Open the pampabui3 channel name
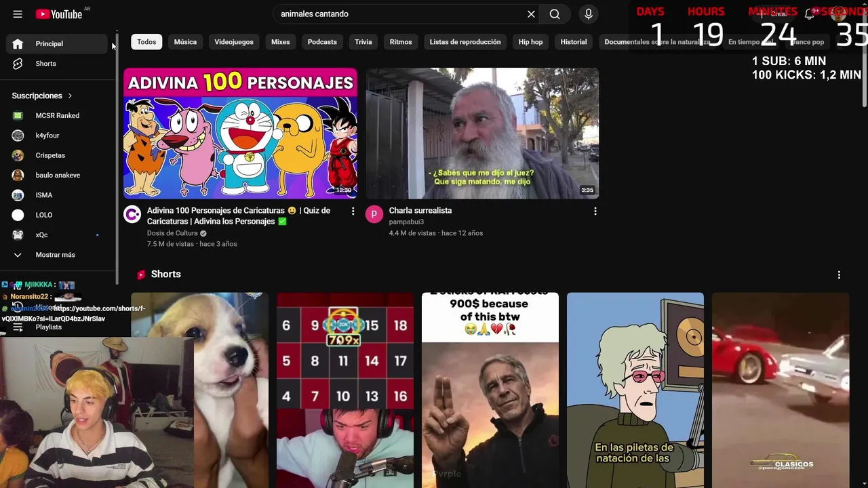The image size is (868, 488). click(x=406, y=222)
